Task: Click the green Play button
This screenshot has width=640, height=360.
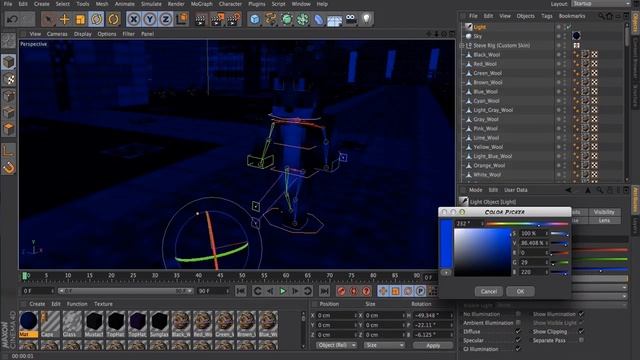Action: [x=282, y=291]
